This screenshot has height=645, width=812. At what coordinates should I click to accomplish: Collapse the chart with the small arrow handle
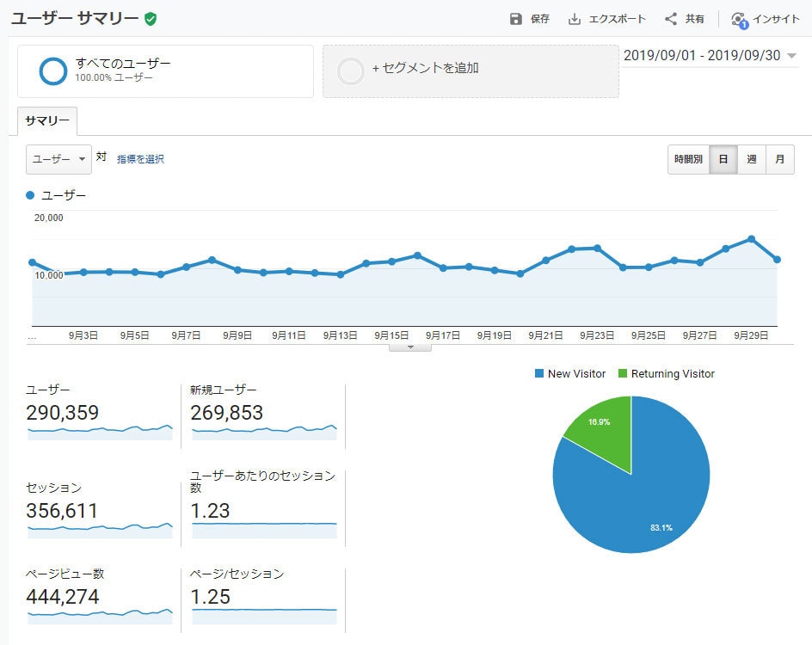tap(410, 347)
